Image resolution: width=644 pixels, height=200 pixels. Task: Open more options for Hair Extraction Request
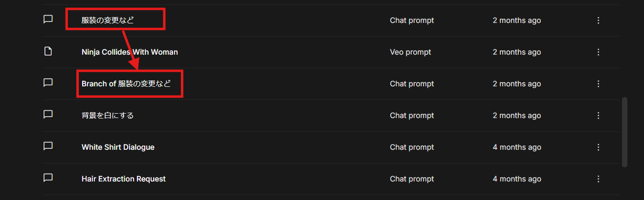[598, 179]
